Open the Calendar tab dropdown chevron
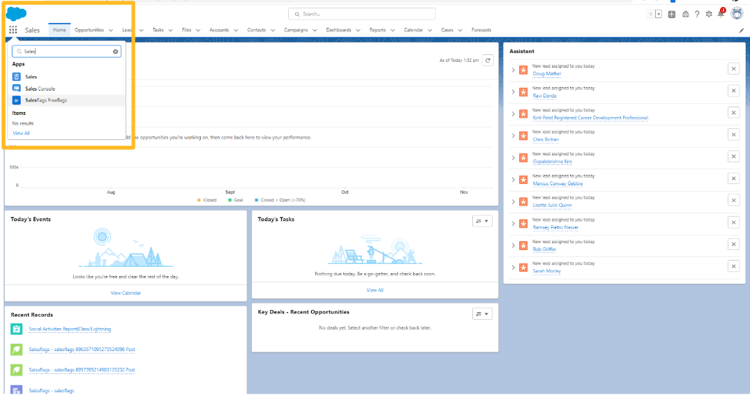Screen dimensions: 750x395 point(430,30)
